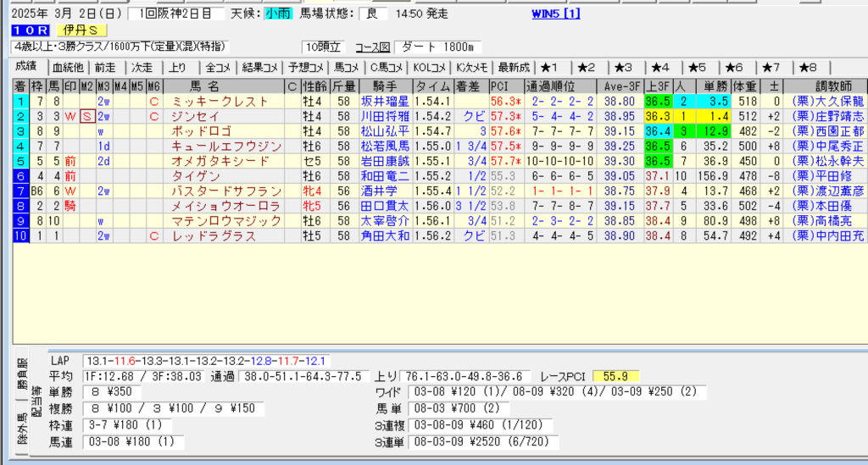Image resolution: width=868 pixels, height=465 pixels.
Task: Sort by the 騎手 column header
Action: pyautogui.click(x=386, y=86)
